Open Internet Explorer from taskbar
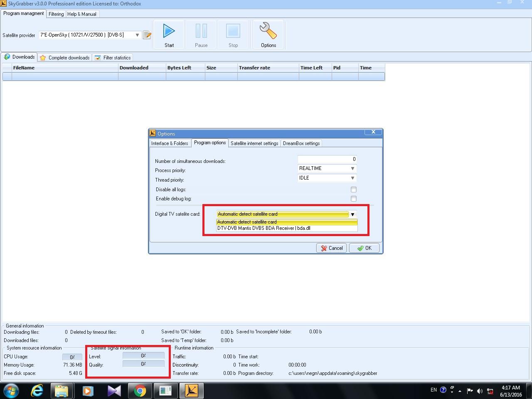 (x=37, y=391)
